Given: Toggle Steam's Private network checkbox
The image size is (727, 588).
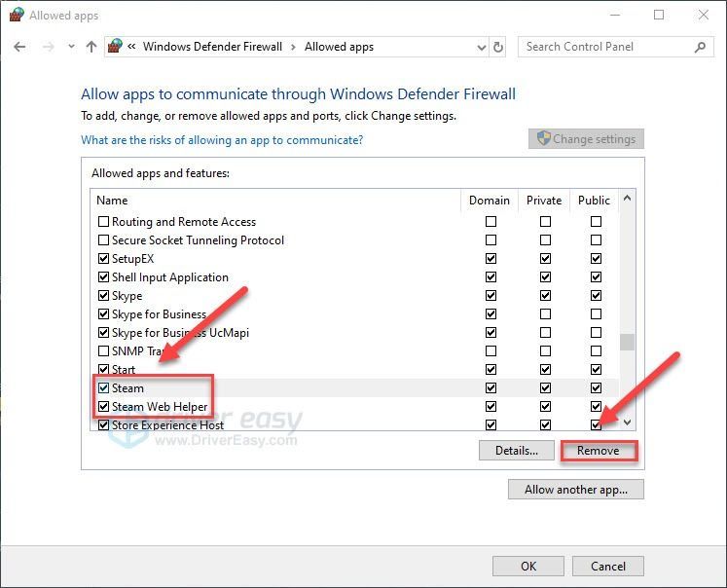Looking at the screenshot, I should click(x=545, y=388).
